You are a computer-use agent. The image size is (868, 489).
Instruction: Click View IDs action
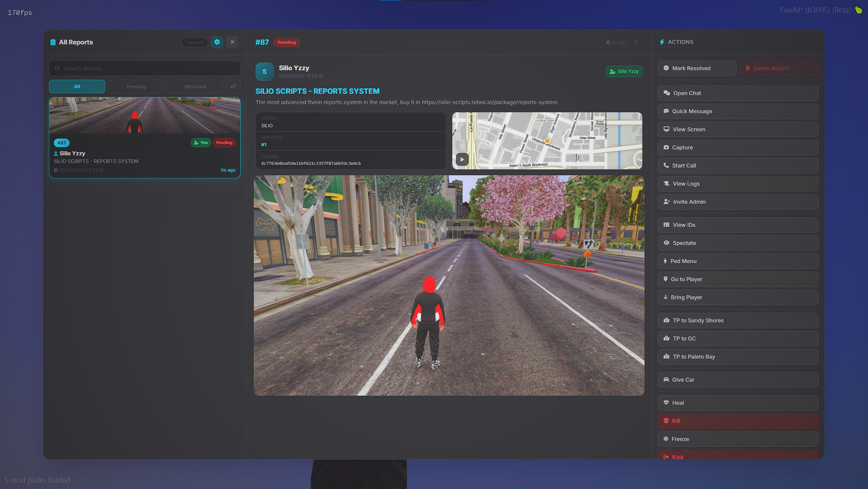[x=738, y=225]
